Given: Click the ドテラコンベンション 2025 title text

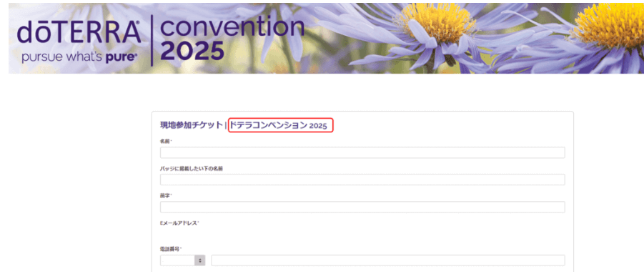Looking at the screenshot, I should tap(279, 125).
